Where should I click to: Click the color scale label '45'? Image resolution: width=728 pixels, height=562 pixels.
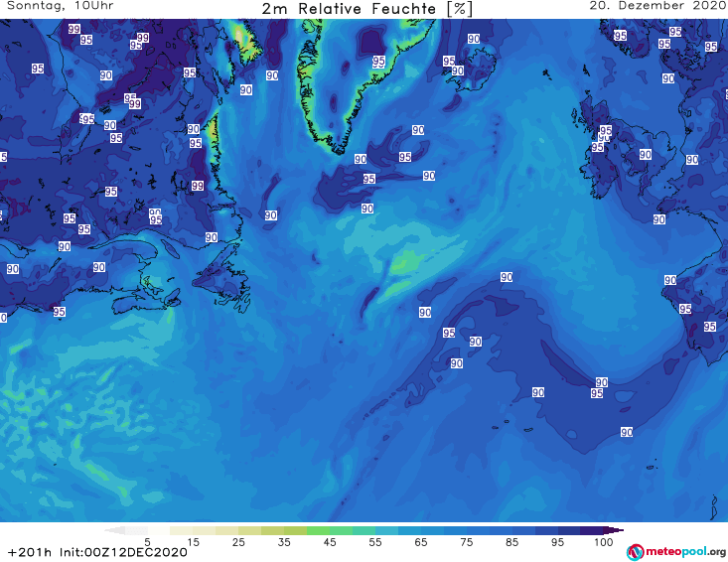click(x=329, y=542)
